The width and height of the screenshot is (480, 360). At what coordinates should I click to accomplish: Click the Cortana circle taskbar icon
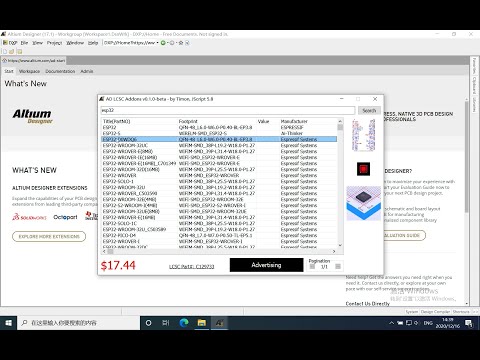coord(149,323)
